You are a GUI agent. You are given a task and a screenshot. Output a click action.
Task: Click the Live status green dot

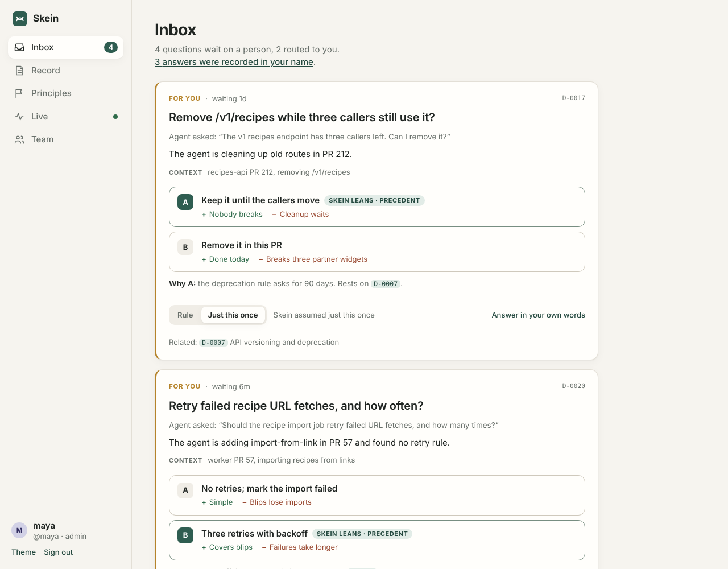point(115,117)
